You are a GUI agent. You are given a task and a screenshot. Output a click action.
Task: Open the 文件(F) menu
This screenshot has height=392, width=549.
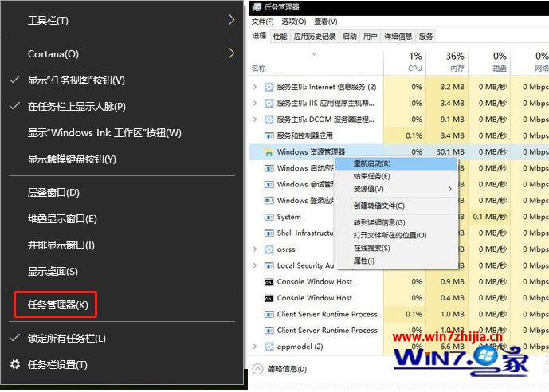pyautogui.click(x=262, y=22)
